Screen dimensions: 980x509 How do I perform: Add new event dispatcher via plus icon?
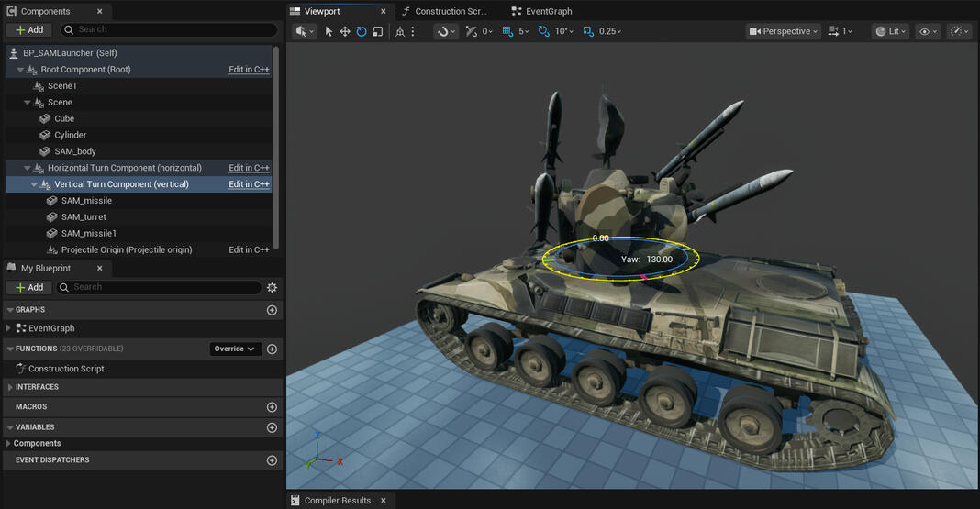[272, 460]
